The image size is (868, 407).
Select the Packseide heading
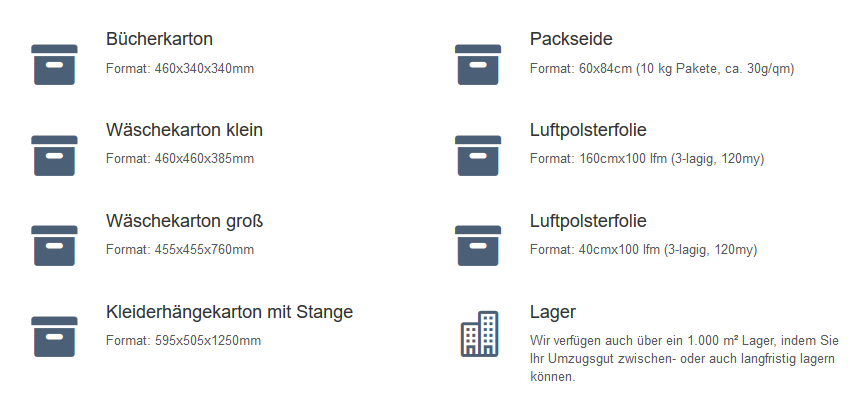coord(571,39)
